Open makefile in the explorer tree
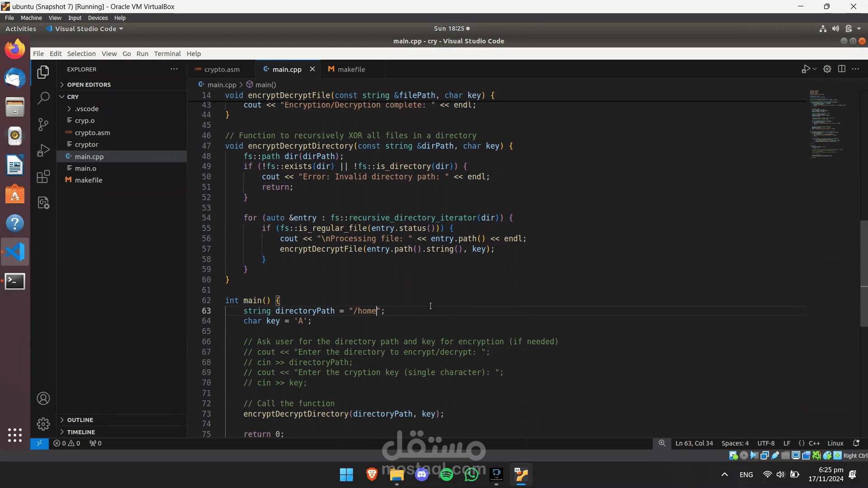The width and height of the screenshot is (868, 488). point(88,180)
